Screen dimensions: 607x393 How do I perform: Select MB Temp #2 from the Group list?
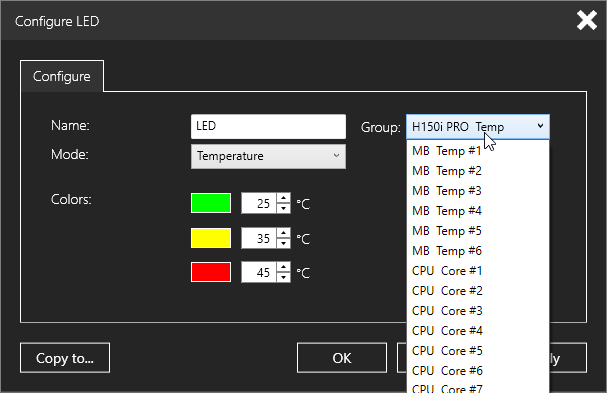tap(478, 171)
